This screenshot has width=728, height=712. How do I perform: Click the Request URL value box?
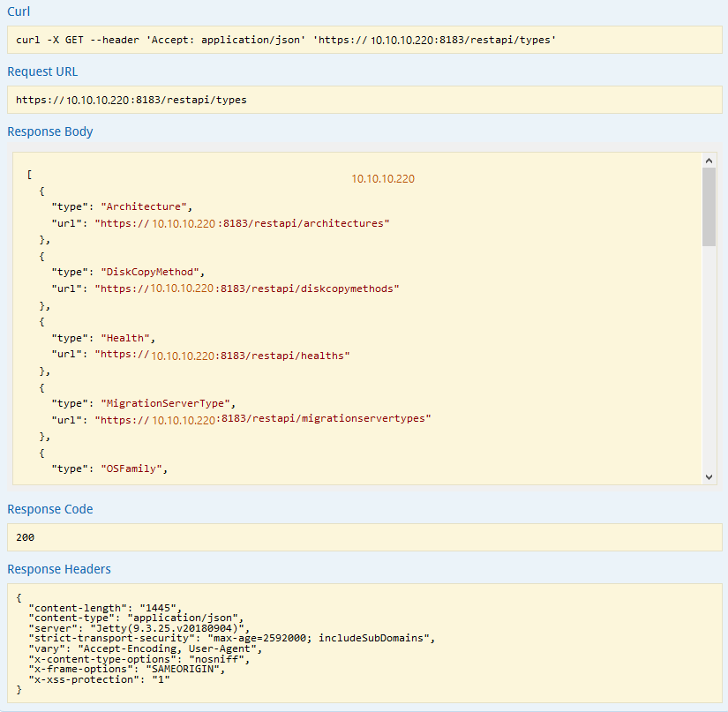[364, 100]
